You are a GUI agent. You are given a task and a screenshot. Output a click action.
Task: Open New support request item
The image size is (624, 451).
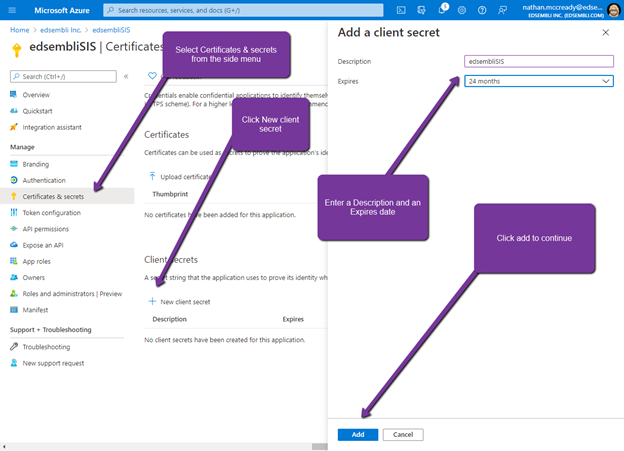pyautogui.click(x=53, y=363)
